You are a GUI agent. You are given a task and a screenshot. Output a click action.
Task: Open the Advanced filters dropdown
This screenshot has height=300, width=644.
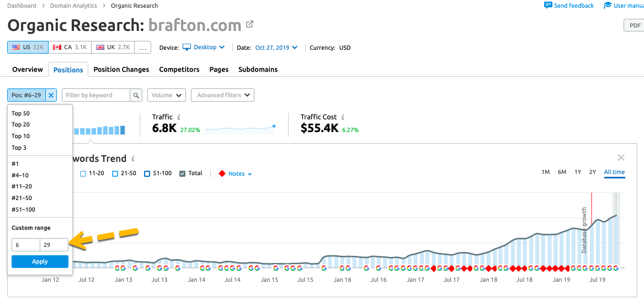pos(222,95)
